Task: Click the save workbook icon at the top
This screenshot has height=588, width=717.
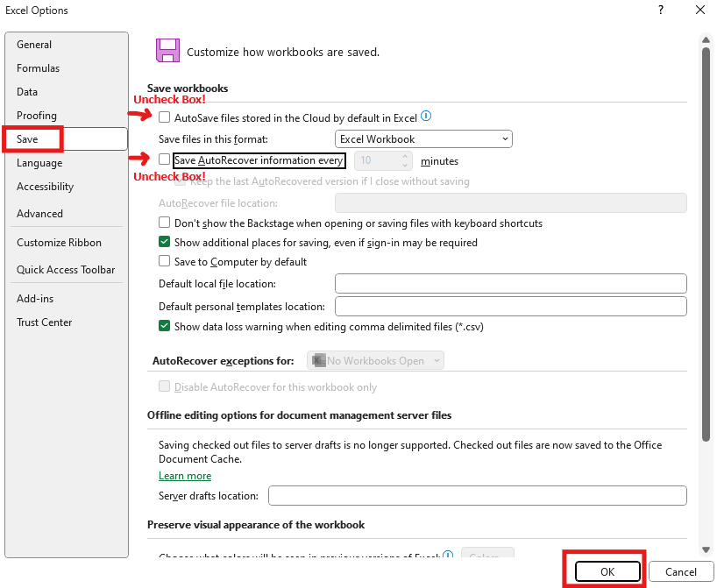Action: [x=167, y=51]
